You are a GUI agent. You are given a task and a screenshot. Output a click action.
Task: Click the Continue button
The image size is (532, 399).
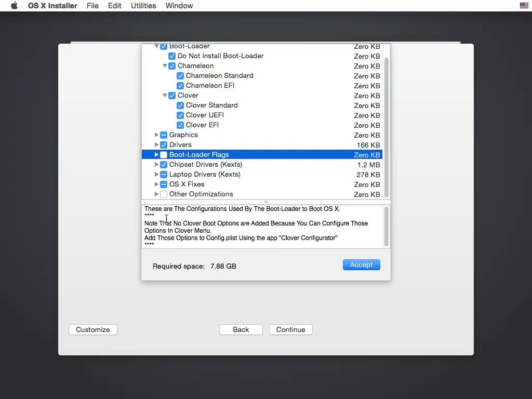[x=291, y=329]
